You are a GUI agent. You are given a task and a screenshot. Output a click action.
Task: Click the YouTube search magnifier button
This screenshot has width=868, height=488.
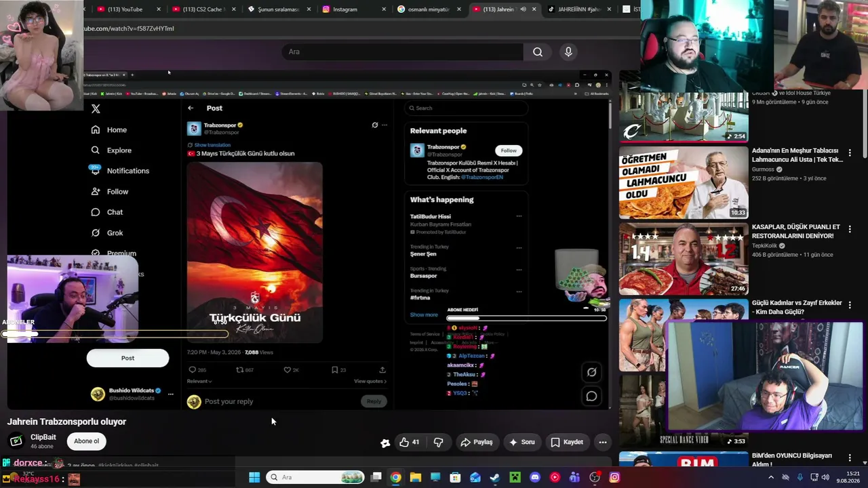click(537, 52)
